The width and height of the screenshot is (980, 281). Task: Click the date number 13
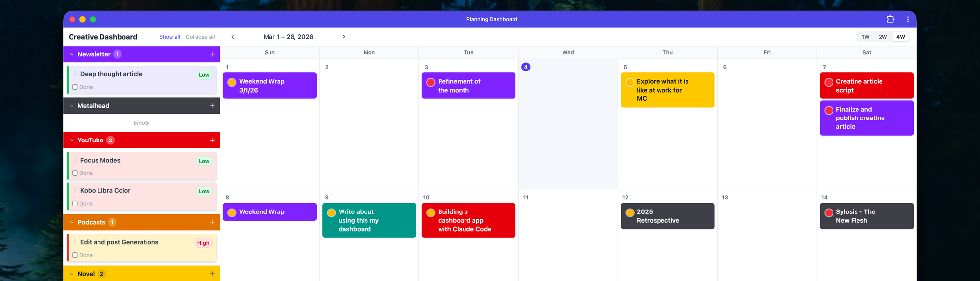(725, 197)
